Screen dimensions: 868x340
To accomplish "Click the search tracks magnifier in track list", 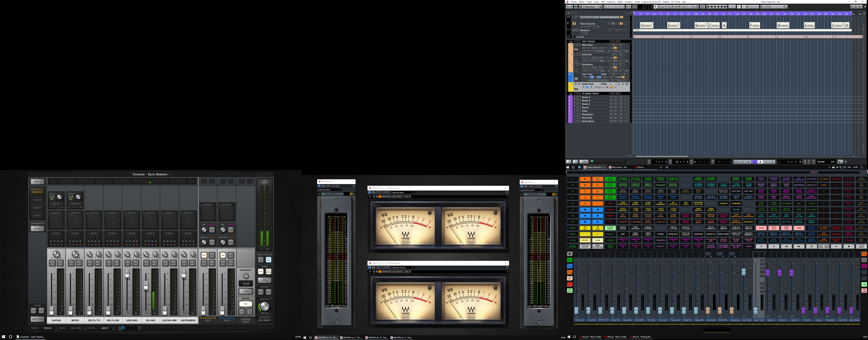I will [630, 13].
